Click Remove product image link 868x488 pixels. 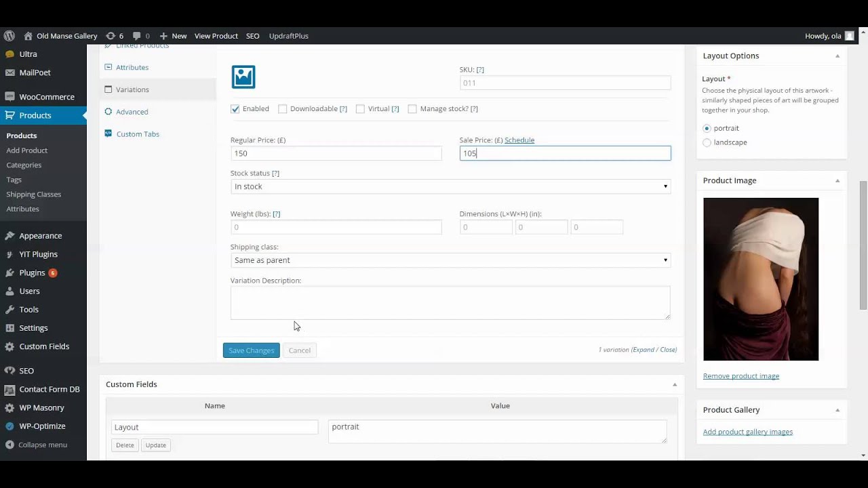[x=741, y=376]
